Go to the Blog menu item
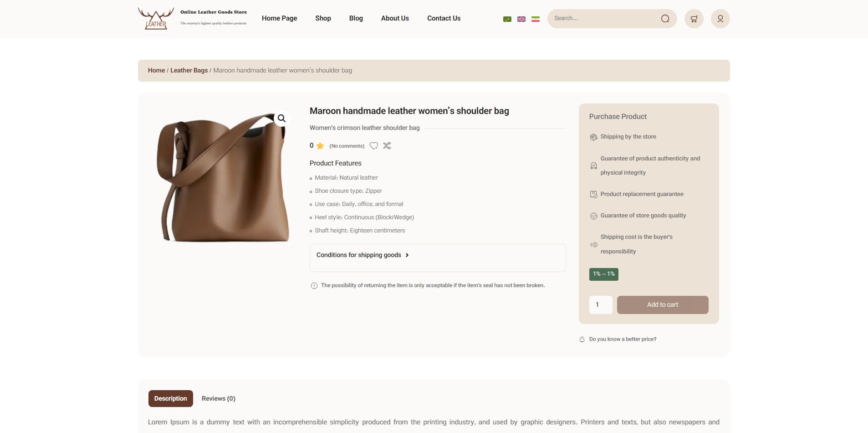This screenshot has height=433, width=868. coord(356,18)
